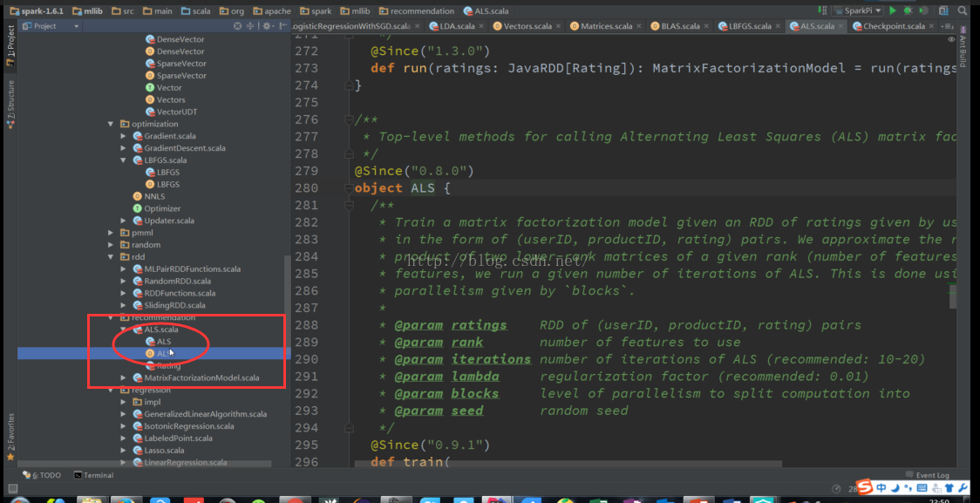
Task: Collapse the optimization folder
Action: point(112,125)
